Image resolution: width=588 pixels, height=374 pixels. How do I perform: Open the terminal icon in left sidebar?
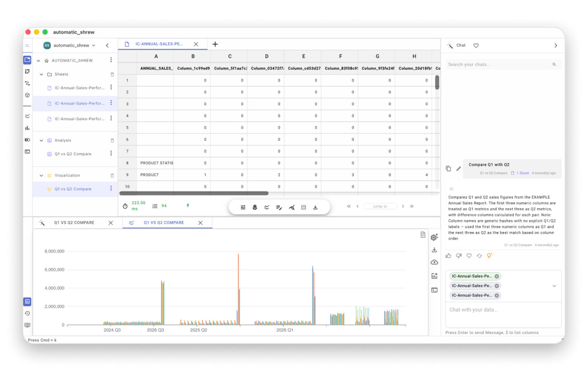pyautogui.click(x=27, y=152)
